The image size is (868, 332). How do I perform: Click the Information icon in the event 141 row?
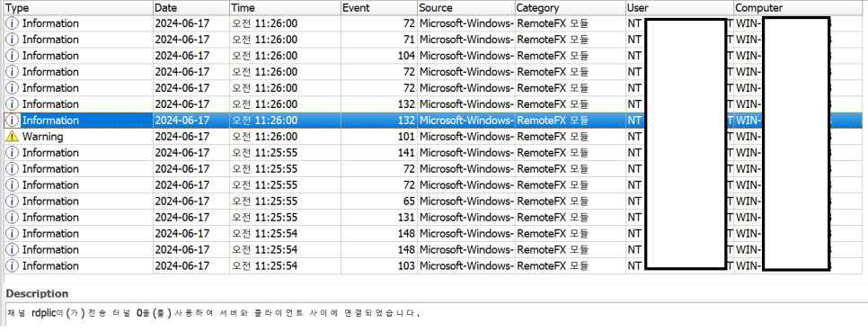click(x=13, y=152)
